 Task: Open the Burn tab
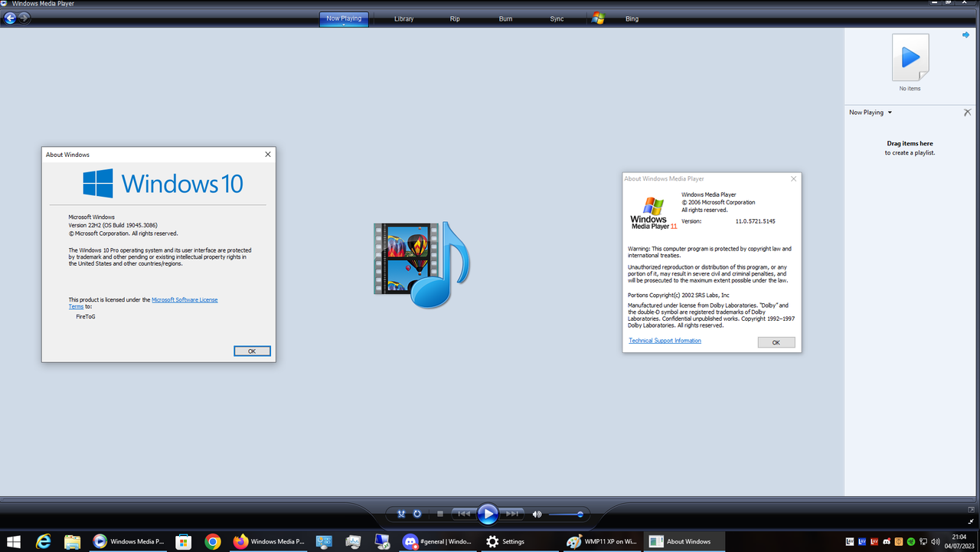point(505,18)
